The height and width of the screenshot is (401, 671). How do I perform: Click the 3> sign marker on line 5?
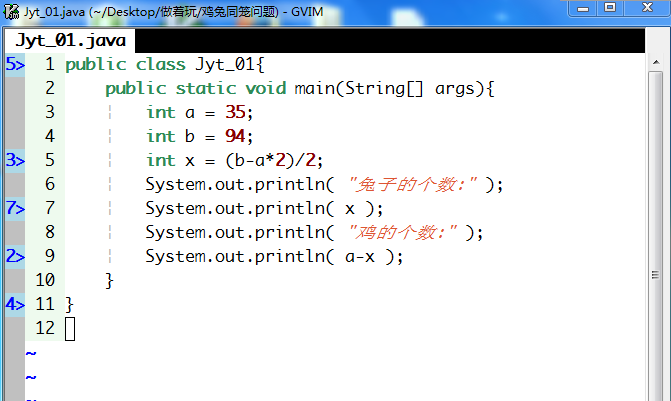[15, 160]
